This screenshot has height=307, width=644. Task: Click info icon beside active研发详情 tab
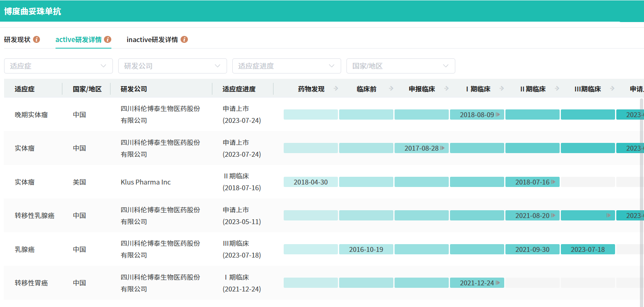pyautogui.click(x=108, y=40)
